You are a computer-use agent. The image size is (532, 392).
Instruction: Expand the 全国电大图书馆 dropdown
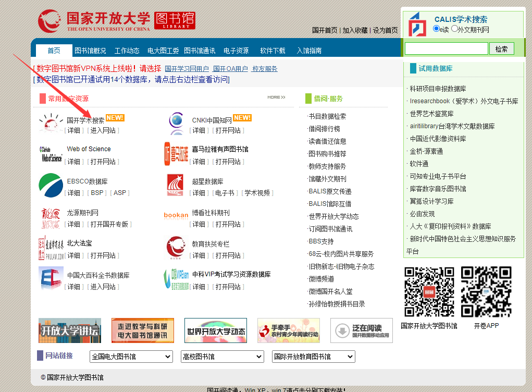pos(131,357)
